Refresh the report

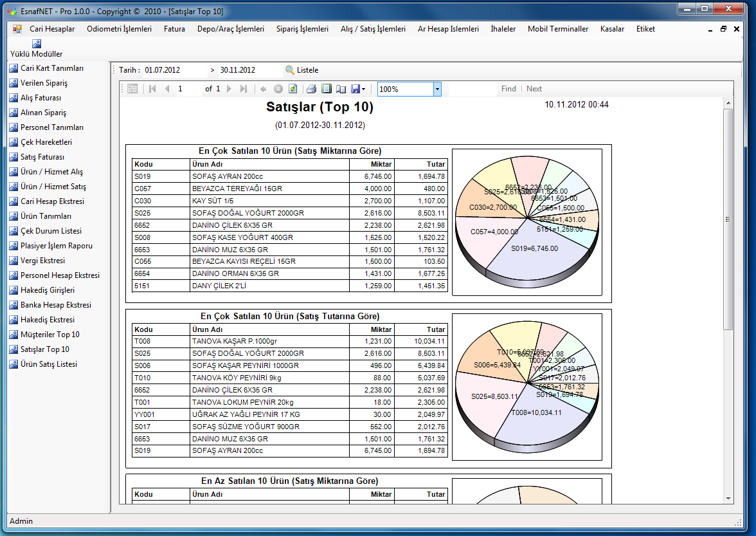(292, 89)
